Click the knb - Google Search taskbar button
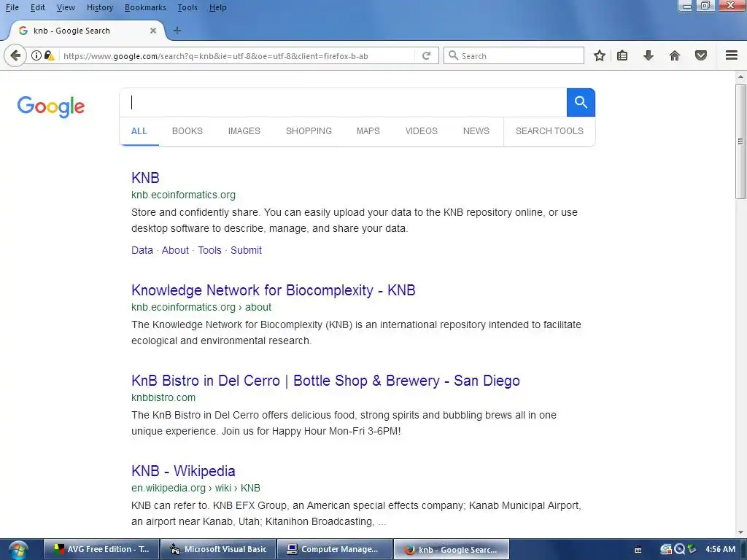The image size is (747, 560). pyautogui.click(x=451, y=550)
